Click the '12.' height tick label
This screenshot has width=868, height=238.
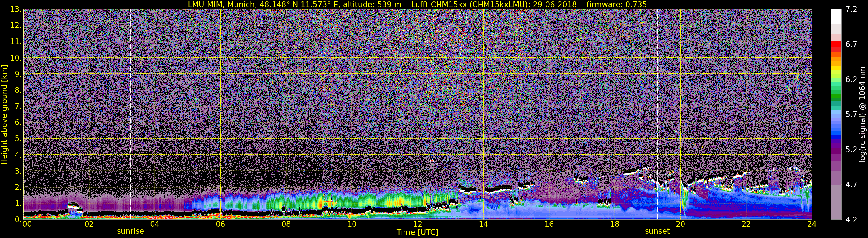(16, 26)
